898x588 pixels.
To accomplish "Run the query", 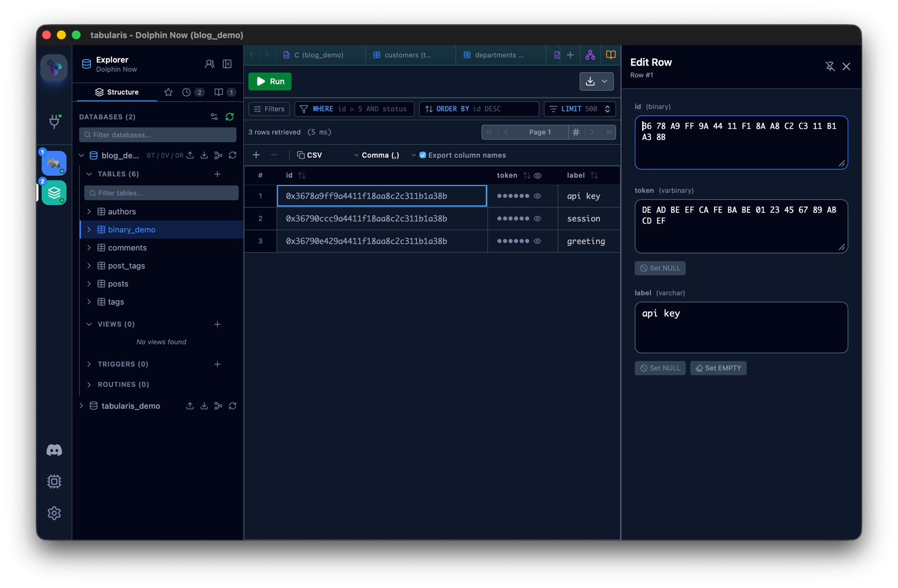I will pos(270,81).
